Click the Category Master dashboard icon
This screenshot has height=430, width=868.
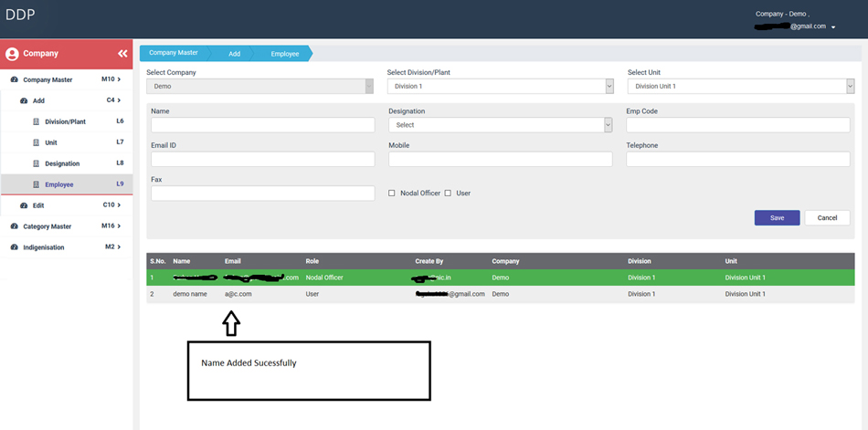click(14, 226)
